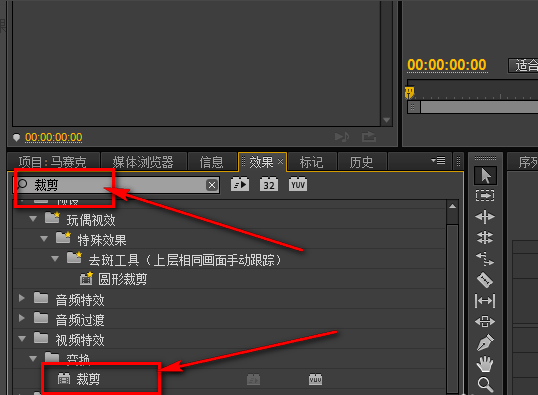
Task: Open the 适合 zoom level dropdown
Action: (x=523, y=65)
